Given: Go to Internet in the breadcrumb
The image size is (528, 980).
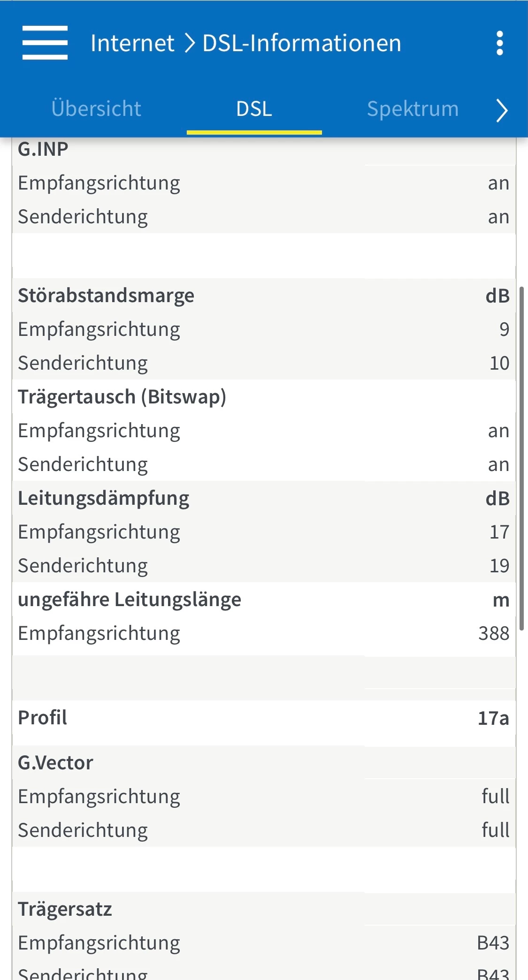Looking at the screenshot, I should 132,43.
